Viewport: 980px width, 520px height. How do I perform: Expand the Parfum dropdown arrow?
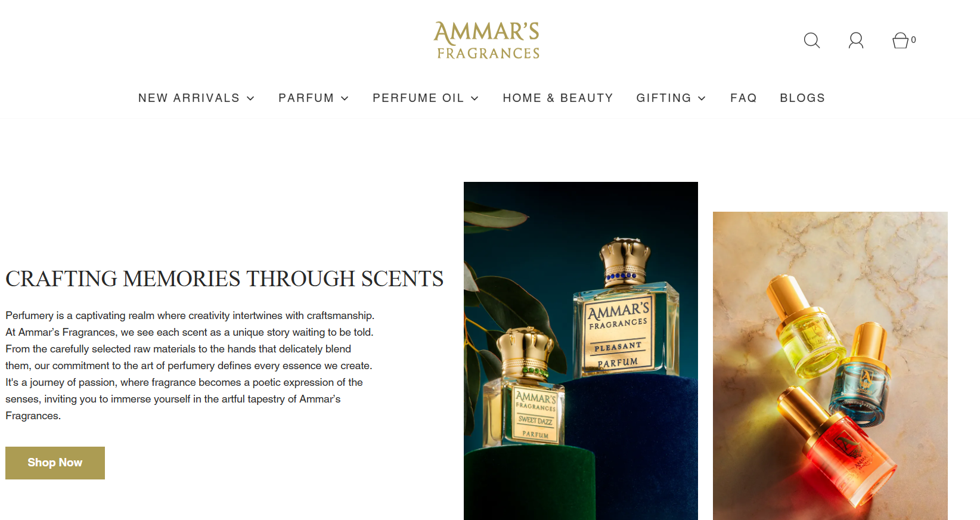345,98
